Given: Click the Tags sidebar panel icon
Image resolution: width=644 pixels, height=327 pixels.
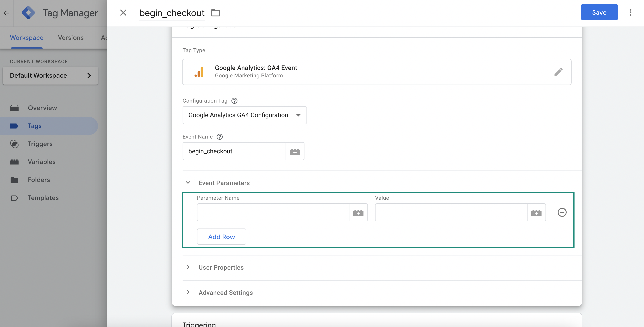Looking at the screenshot, I should [x=15, y=126].
